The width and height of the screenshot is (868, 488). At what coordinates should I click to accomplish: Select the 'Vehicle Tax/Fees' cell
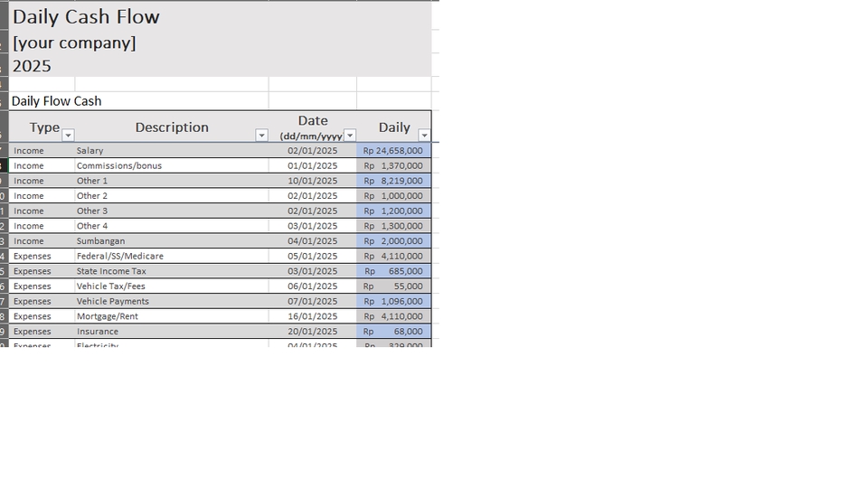(x=172, y=286)
